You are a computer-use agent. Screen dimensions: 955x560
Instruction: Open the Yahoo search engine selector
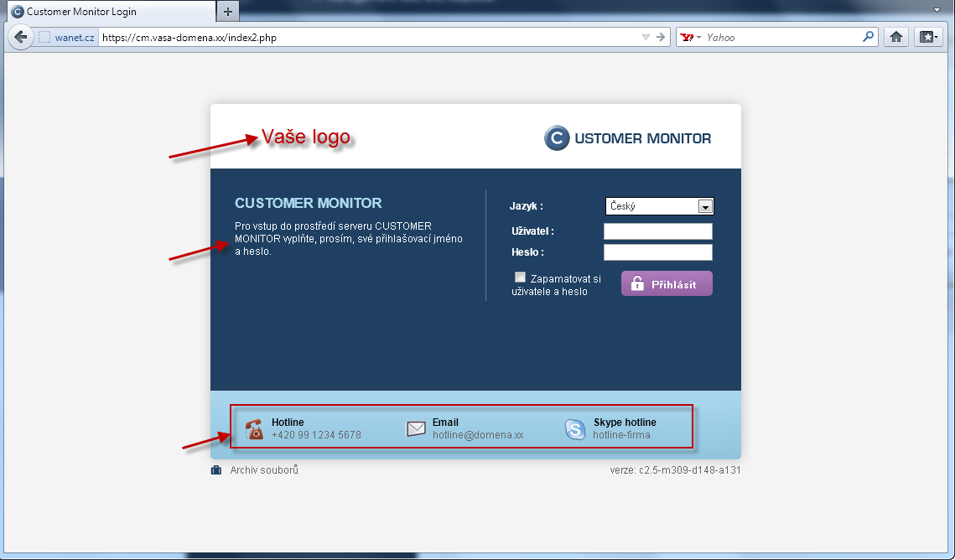point(691,37)
